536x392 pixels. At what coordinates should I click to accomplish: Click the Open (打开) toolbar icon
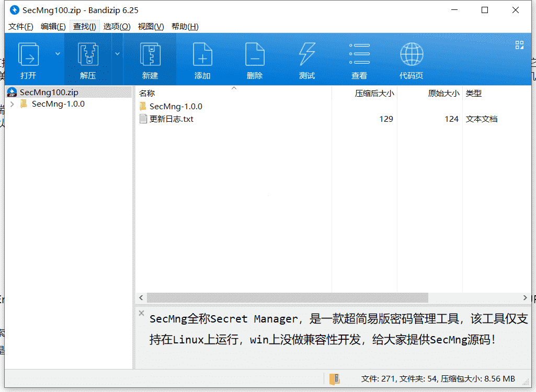coord(28,54)
